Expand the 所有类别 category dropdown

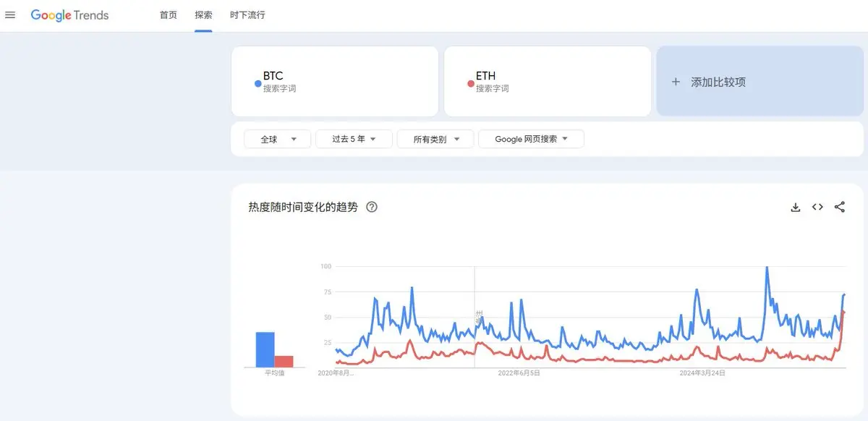[435, 139]
